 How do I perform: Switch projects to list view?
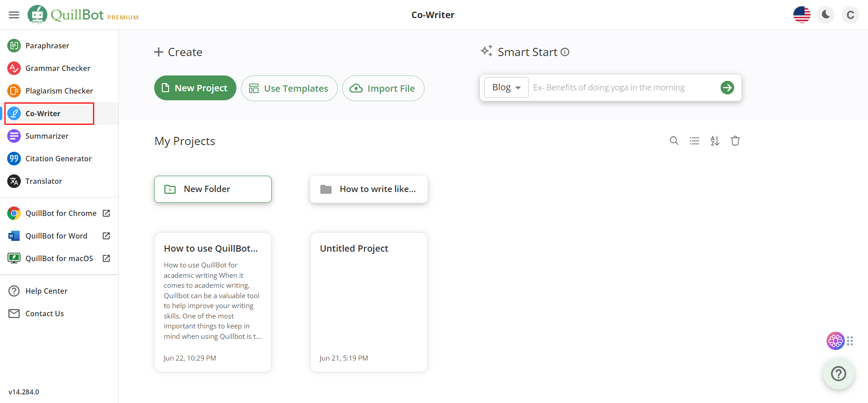pos(694,141)
